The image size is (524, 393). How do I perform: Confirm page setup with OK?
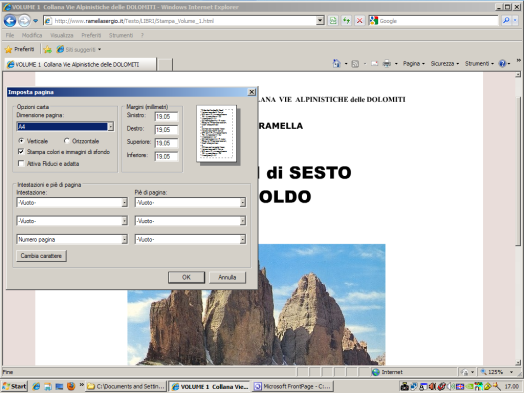click(x=186, y=277)
